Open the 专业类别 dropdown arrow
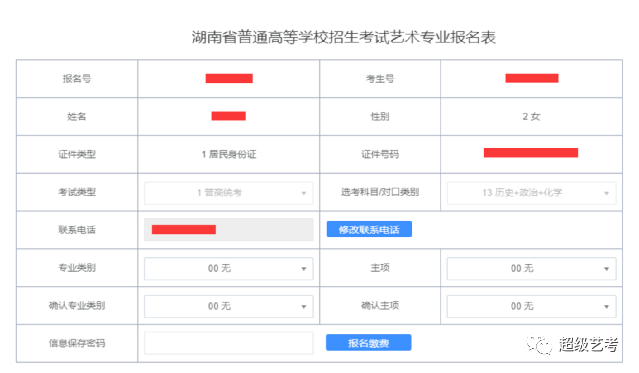 click(304, 269)
